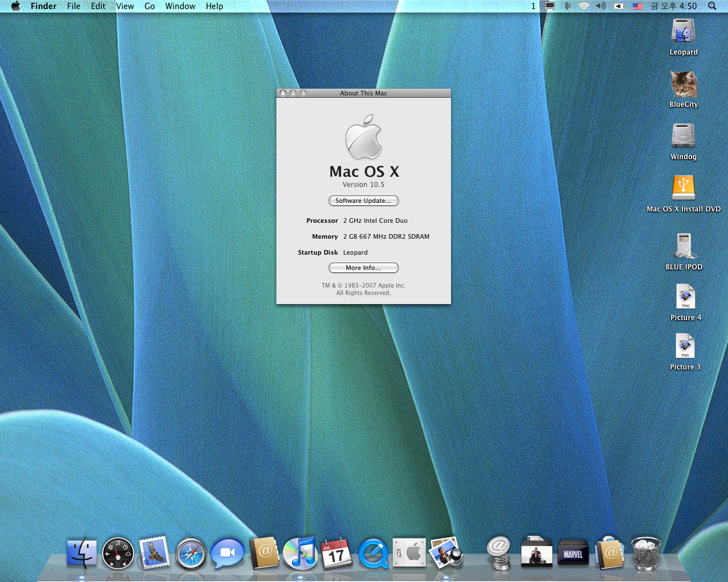This screenshot has height=582, width=728.
Task: Open iCal calendar showing 17
Action: click(337, 553)
